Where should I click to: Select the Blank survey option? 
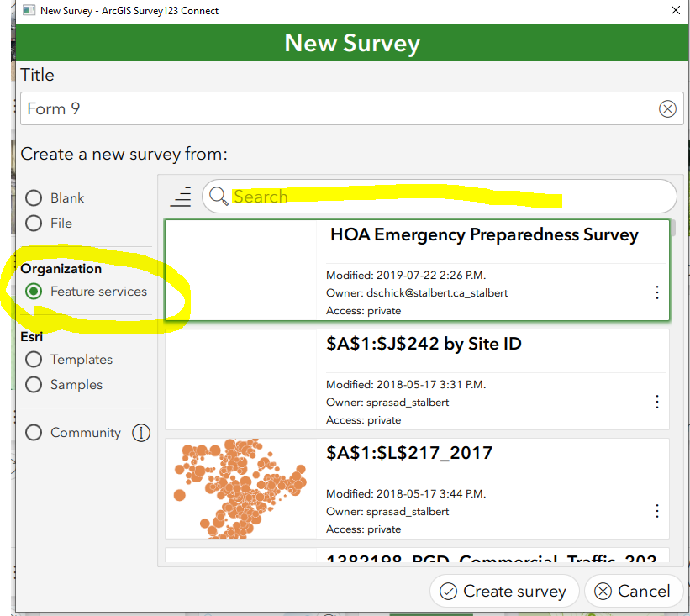[33, 197]
